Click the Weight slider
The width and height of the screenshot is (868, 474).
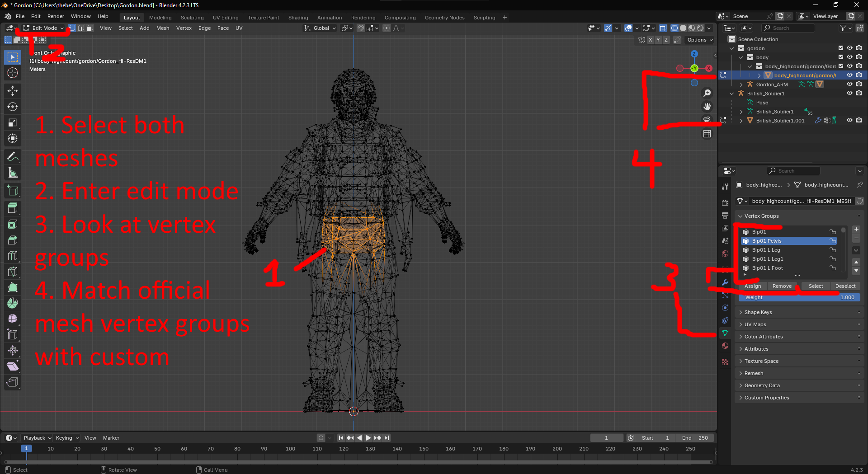pyautogui.click(x=799, y=297)
